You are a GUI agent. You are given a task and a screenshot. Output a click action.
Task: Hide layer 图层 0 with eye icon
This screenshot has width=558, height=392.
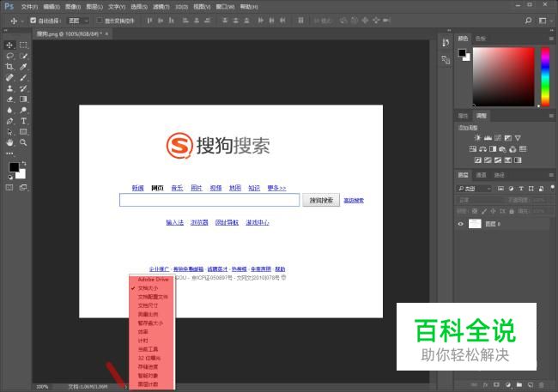461,224
